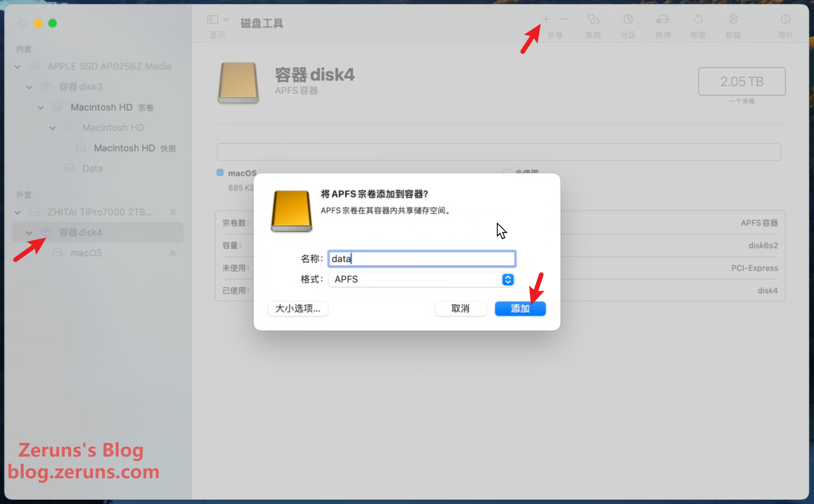Collapse the ZHITAI TiPro7000 2TB disk

18,212
